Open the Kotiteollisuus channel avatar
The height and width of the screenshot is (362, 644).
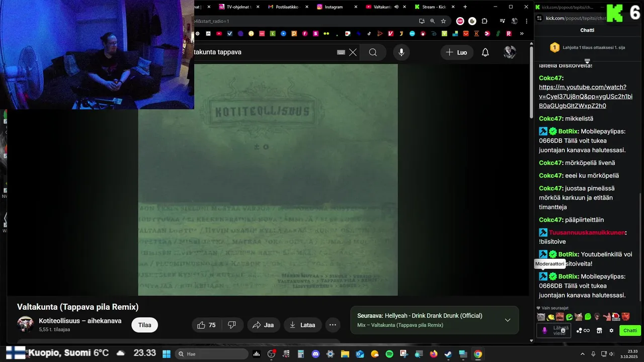tap(25, 324)
